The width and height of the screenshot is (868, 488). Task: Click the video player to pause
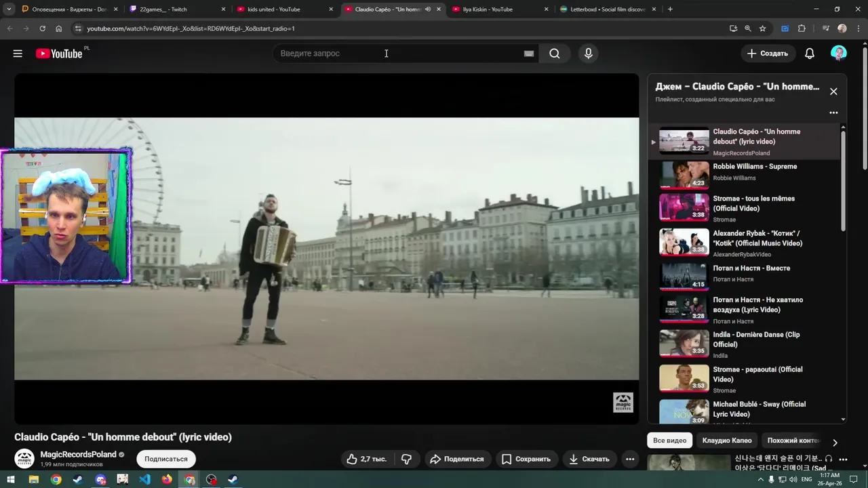pyautogui.click(x=326, y=249)
